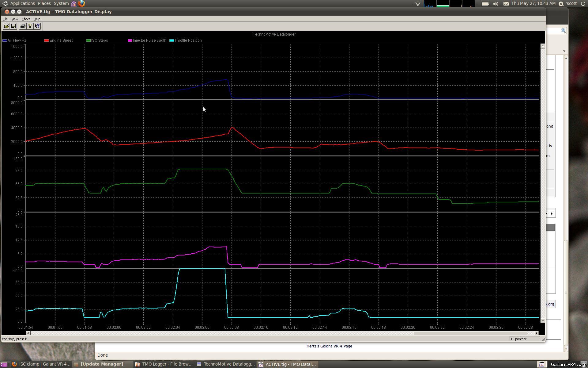
Task: Open the volume speaker icon
Action: pyautogui.click(x=496, y=4)
